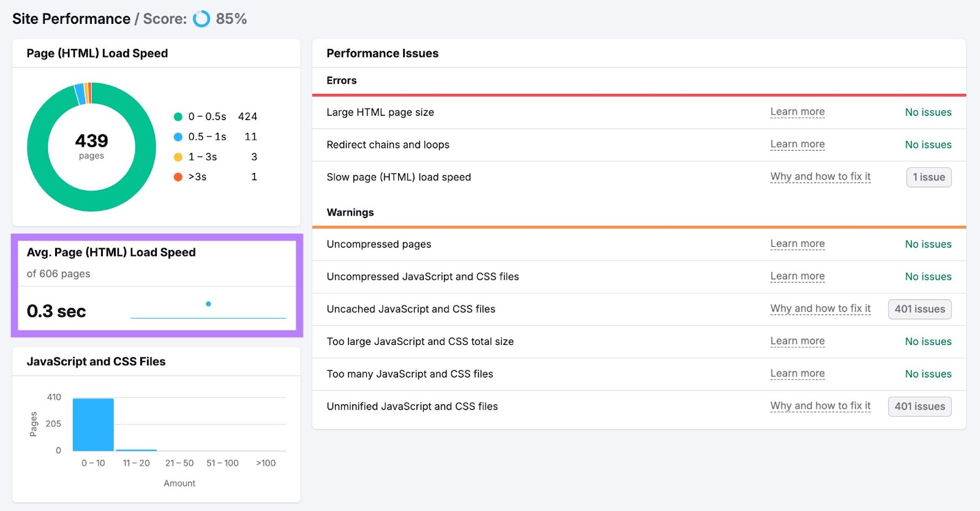Click fix instructions link for Unminified JavaScript and CSS
980x511 pixels.
point(820,406)
